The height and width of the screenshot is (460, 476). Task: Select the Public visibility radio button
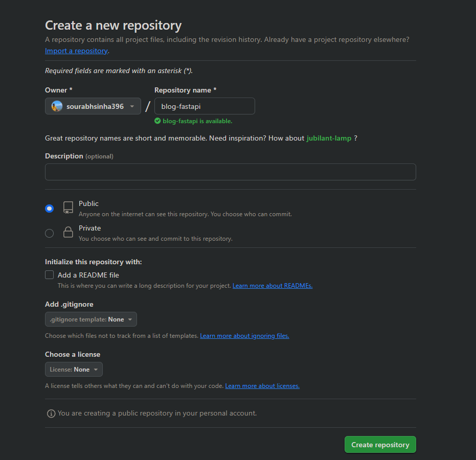coord(49,209)
